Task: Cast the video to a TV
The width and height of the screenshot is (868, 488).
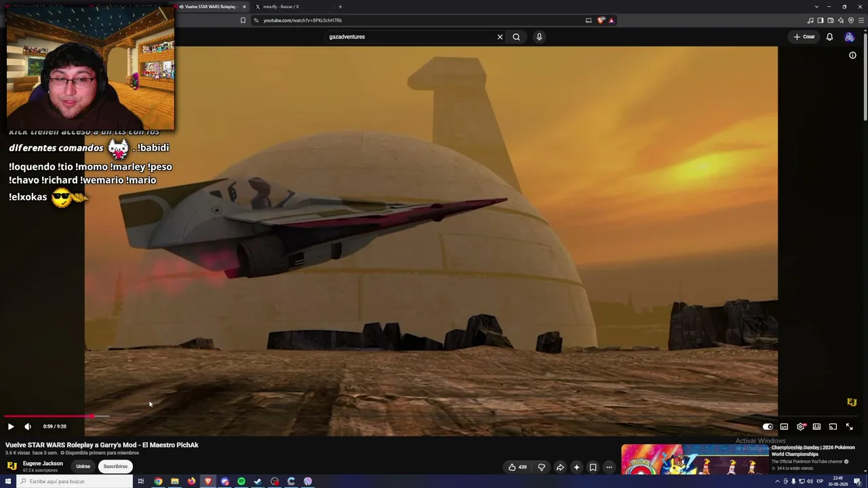Action: 833,426
